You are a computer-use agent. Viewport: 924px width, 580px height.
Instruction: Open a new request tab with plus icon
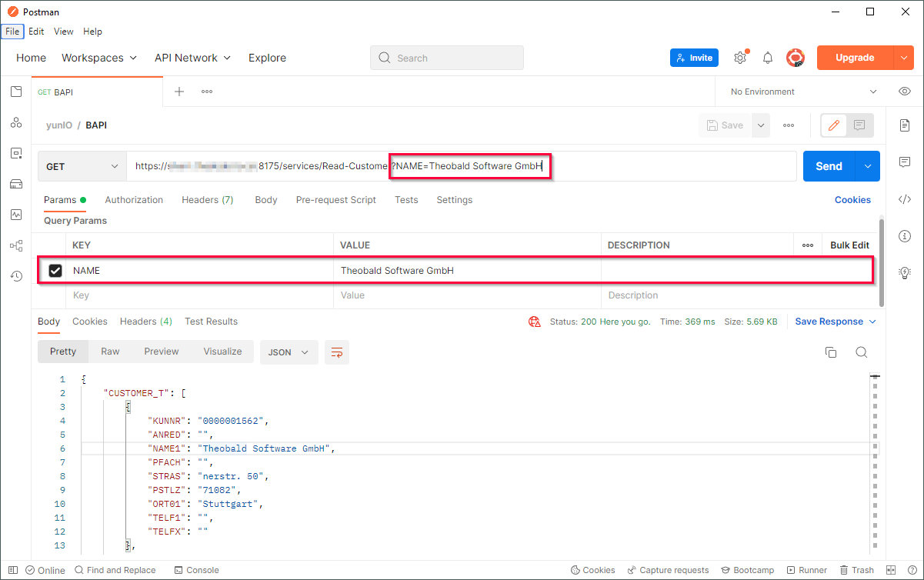pyautogui.click(x=179, y=92)
